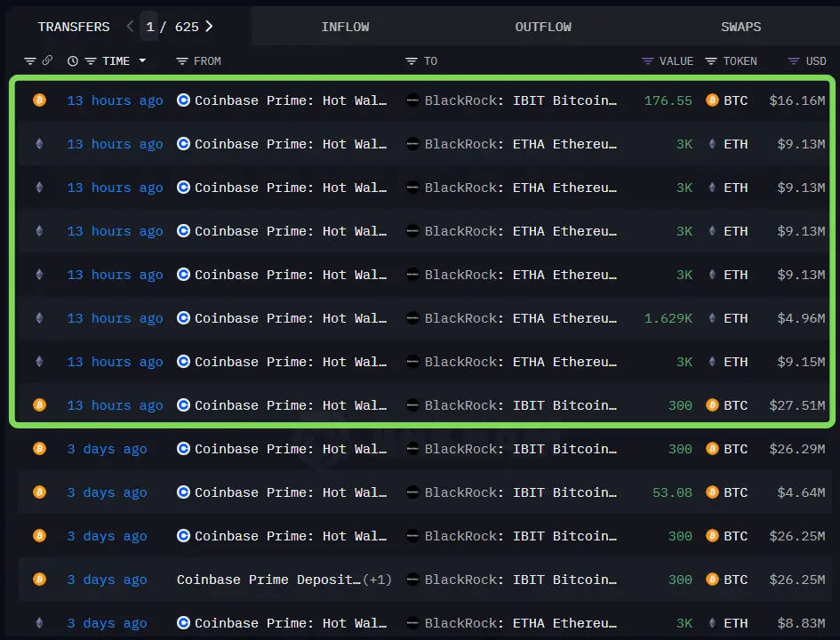Open the TIME column filter
Viewport: 840px width, 640px height.
click(91, 61)
